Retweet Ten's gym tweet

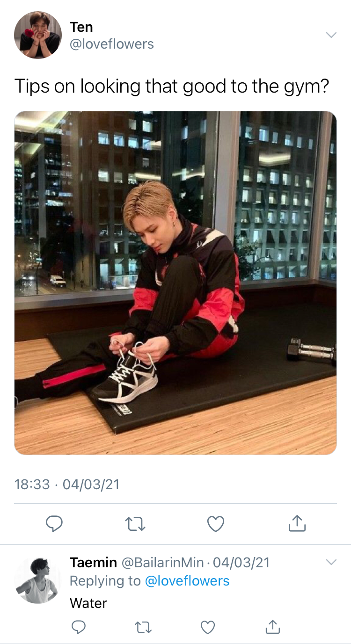coord(136,524)
